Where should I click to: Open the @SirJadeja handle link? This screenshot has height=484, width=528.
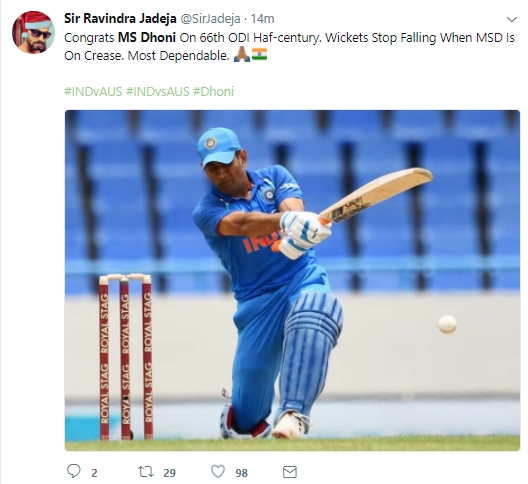coord(210,19)
